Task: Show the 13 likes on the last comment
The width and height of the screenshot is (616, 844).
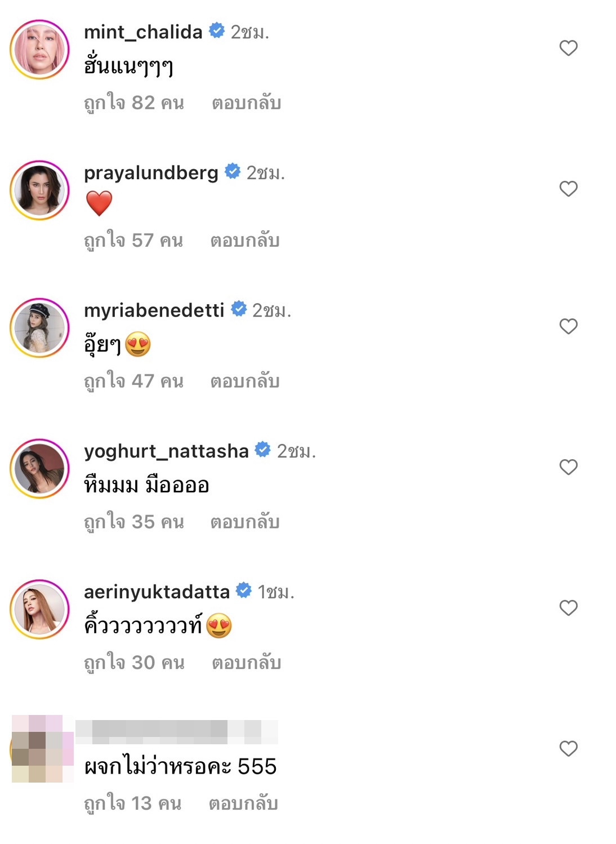Action: 132,803
